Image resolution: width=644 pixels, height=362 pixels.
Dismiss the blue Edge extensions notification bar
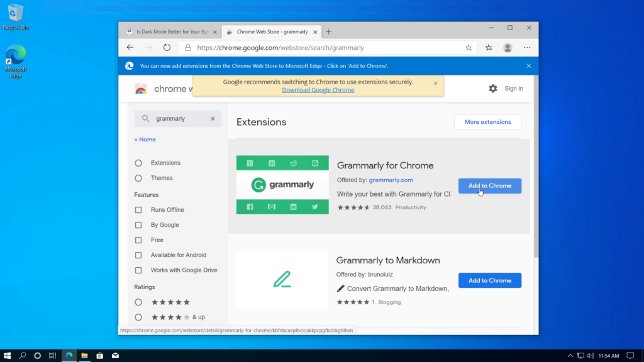tap(528, 65)
